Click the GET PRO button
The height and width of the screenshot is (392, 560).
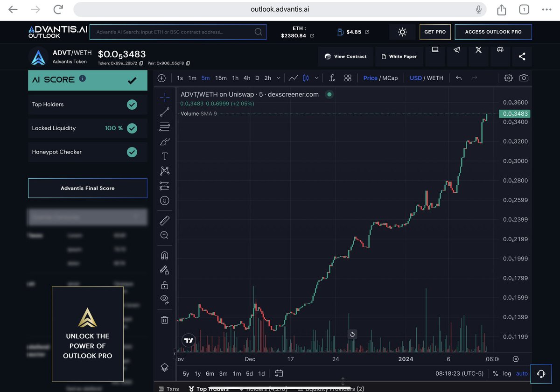click(435, 32)
